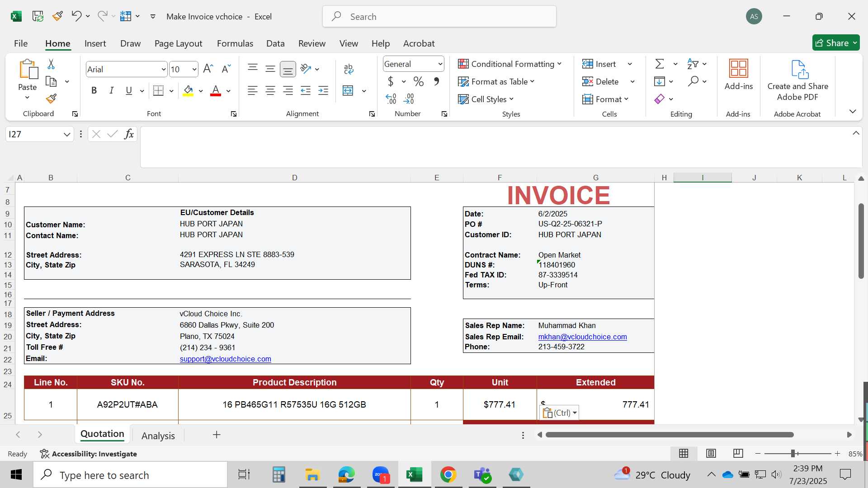Open the Arial font name dropdown
Screen dimensions: 868x488
coord(163,70)
